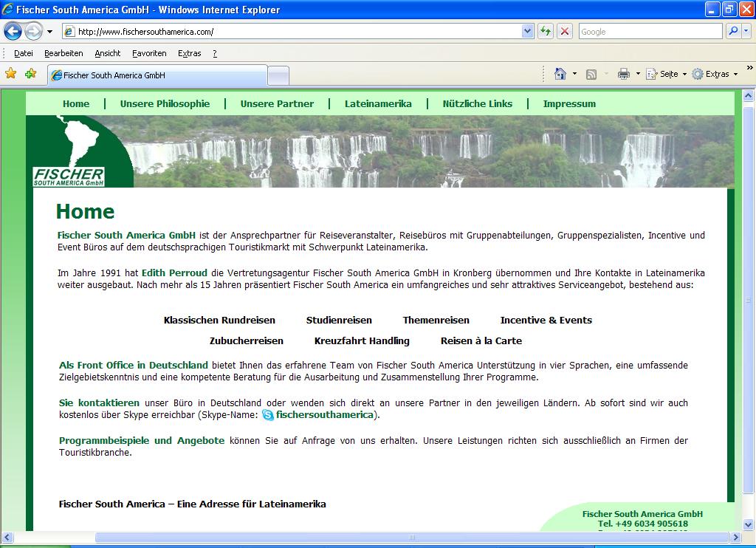Open the Datei menu
The width and height of the screenshot is (756, 548).
coord(24,54)
